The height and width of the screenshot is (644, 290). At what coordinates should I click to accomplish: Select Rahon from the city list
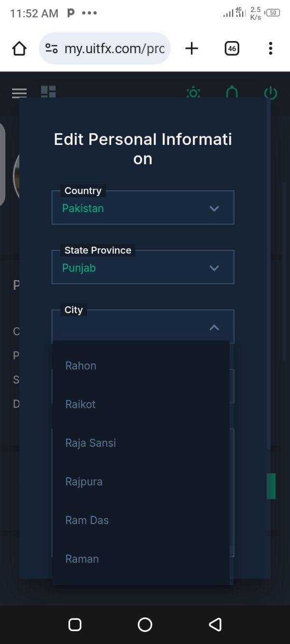click(x=81, y=366)
